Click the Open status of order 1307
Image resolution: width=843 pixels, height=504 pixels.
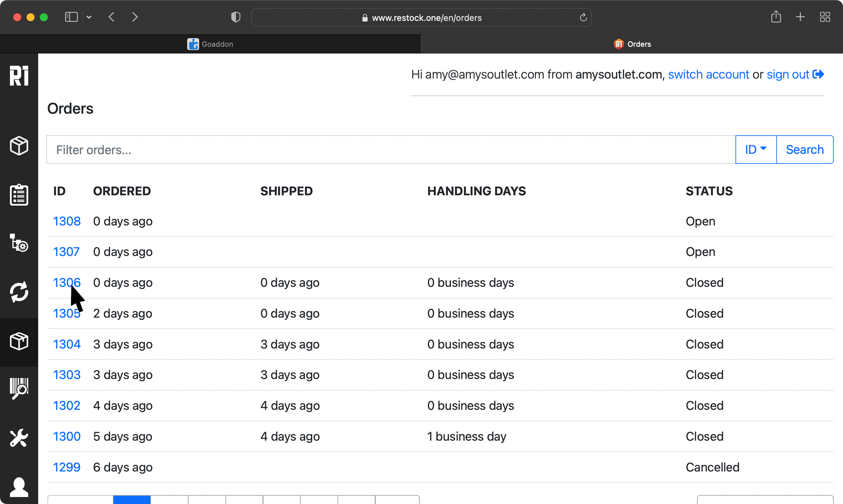pos(701,252)
